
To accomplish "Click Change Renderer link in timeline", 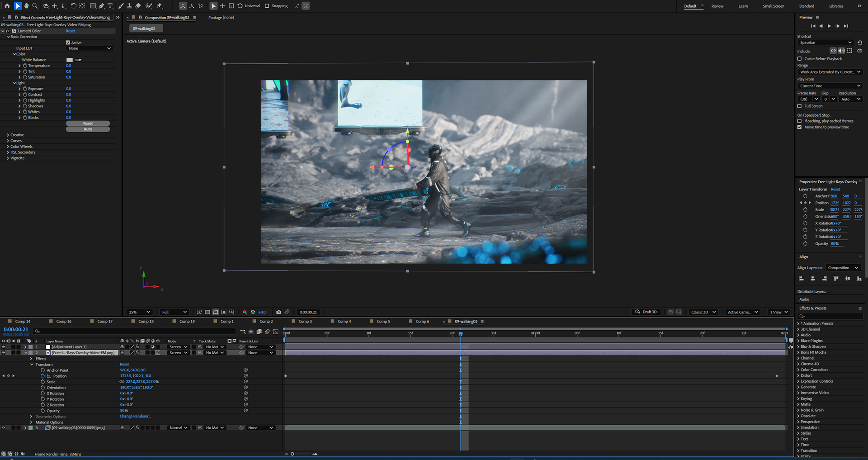I will [x=135, y=416].
